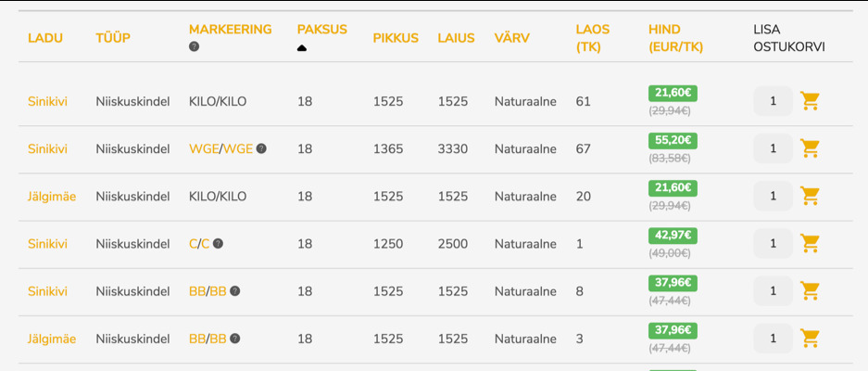Click help icon next to Markeering header

(x=194, y=46)
